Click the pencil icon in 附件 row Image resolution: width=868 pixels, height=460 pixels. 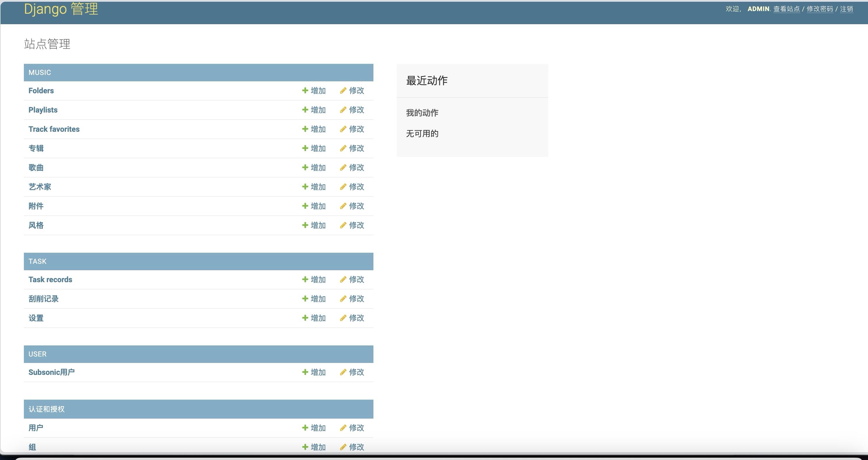(343, 206)
